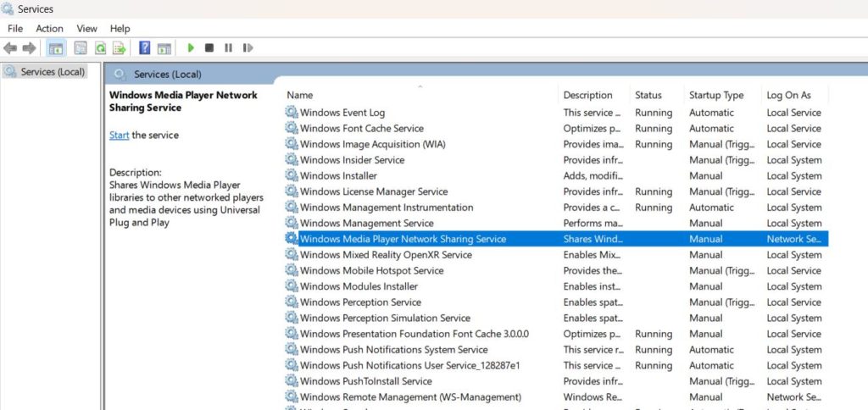Click the Refresh toolbar icon
The height and width of the screenshot is (410, 868).
point(101,48)
